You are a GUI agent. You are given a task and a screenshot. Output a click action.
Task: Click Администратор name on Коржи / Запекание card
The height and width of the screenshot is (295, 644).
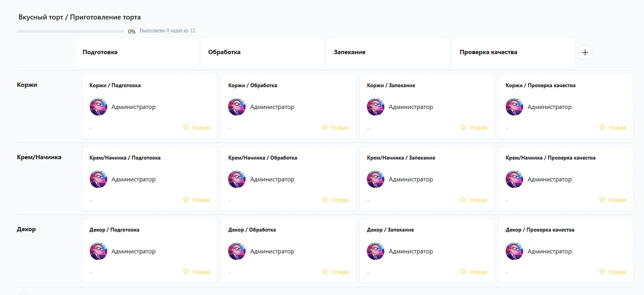coord(411,107)
